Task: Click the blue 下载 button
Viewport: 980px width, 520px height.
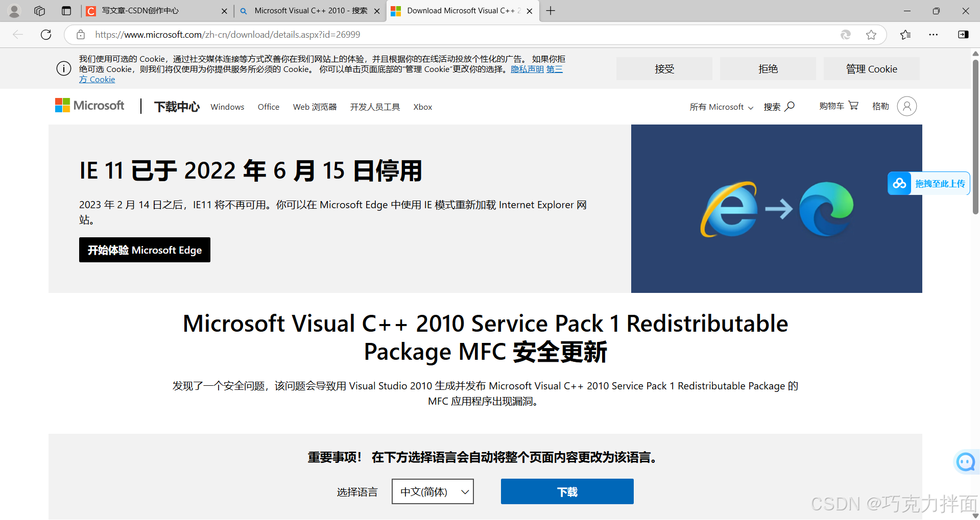Action: coord(567,491)
